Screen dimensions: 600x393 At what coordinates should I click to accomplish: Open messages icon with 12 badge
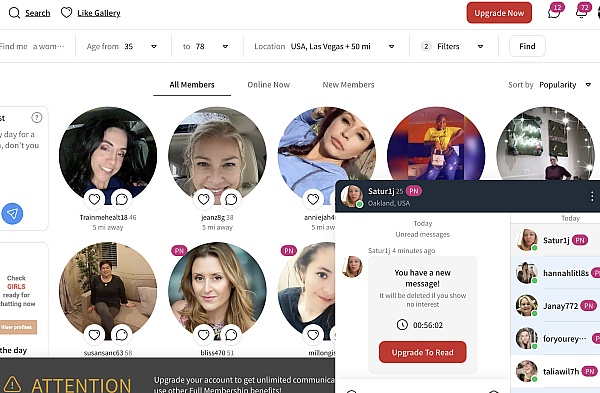click(554, 13)
